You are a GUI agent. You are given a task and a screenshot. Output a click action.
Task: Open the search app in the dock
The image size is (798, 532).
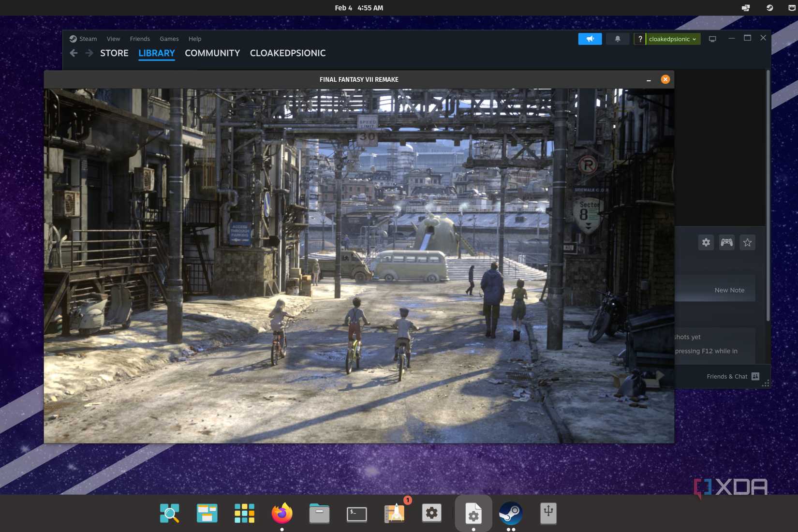170,513
